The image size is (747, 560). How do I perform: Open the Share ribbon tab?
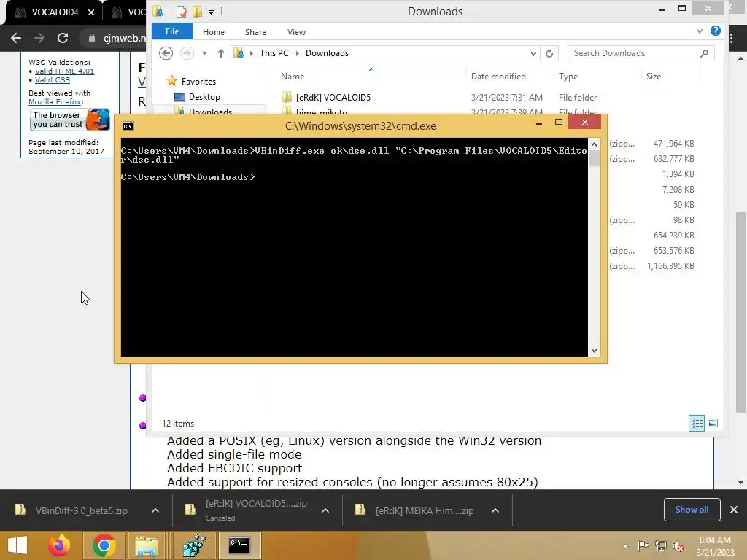point(255,32)
